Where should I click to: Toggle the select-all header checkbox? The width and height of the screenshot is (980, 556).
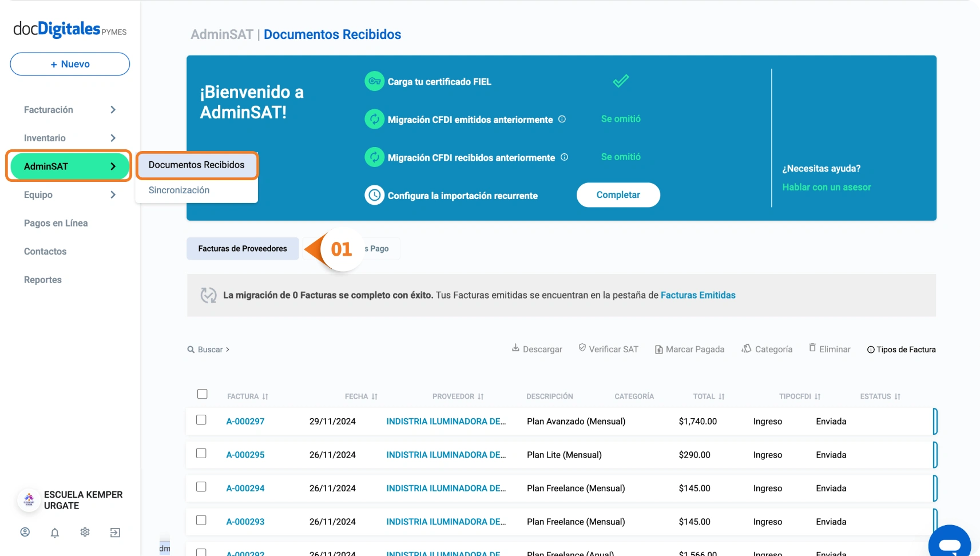[x=202, y=394]
